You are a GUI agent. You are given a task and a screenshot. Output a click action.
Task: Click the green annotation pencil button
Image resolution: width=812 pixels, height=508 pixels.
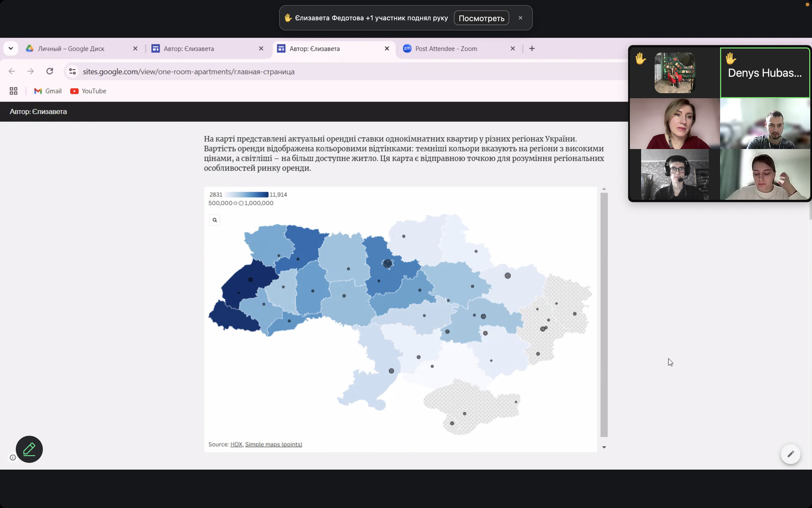(29, 449)
